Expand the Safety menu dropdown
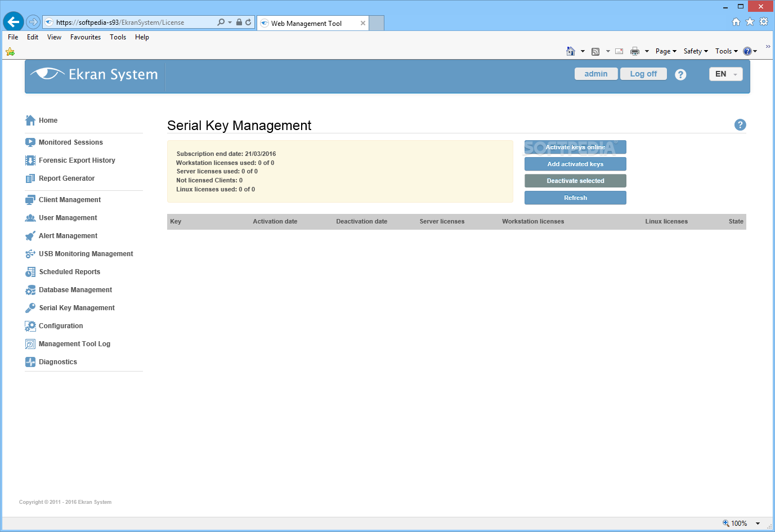The height and width of the screenshot is (532, 775). (x=696, y=51)
